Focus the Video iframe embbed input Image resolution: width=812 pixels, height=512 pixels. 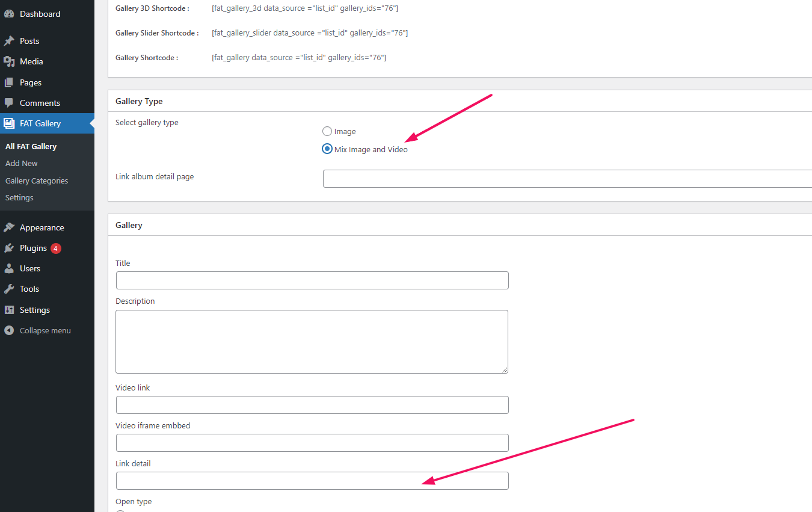[312, 443]
